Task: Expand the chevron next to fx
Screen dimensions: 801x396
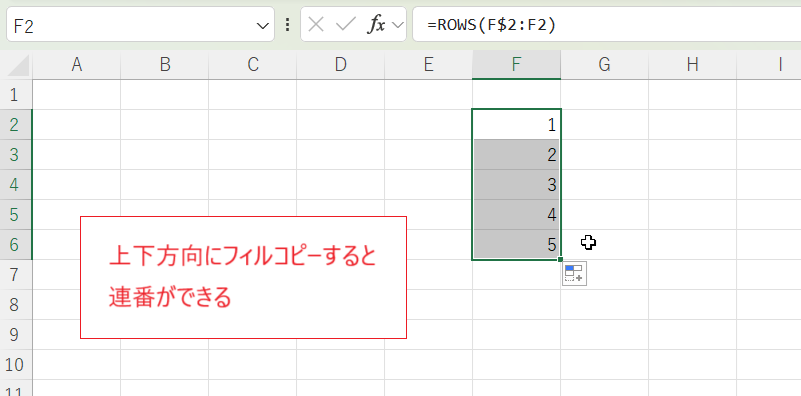Action: pyautogui.click(x=397, y=25)
